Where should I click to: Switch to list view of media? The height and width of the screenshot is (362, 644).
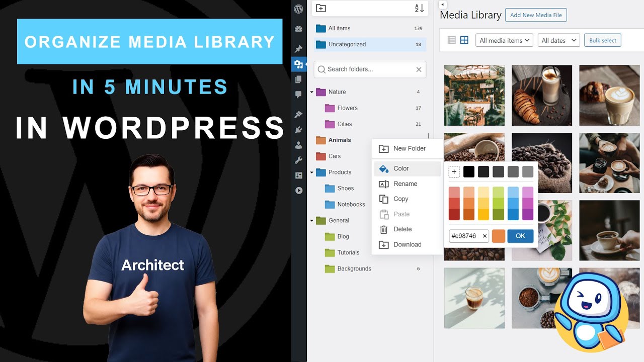pos(451,40)
